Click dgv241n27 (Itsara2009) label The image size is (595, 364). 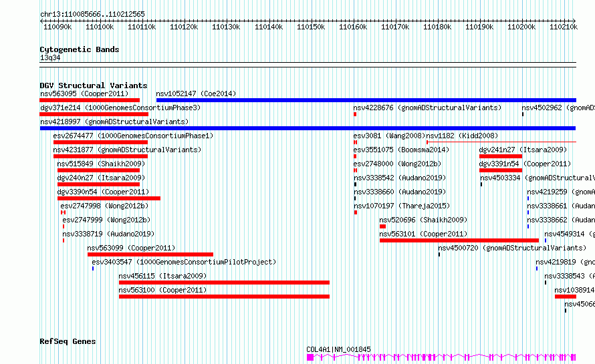[x=523, y=150]
